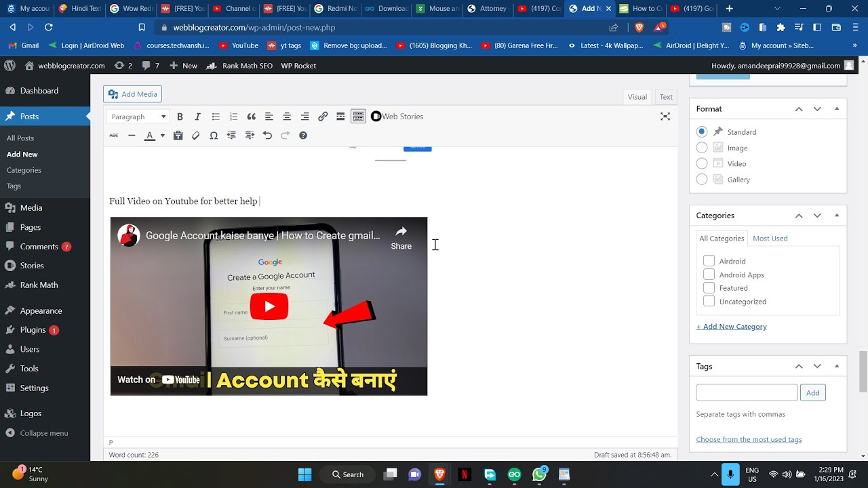Open special character picker
The width and height of the screenshot is (868, 488).
214,136
